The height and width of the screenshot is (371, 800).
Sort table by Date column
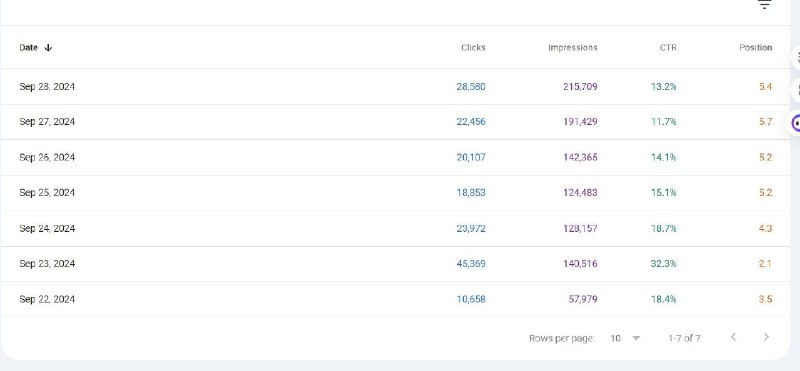[x=29, y=47]
